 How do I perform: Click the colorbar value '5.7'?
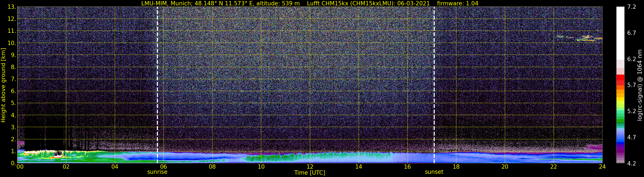pos(632,85)
